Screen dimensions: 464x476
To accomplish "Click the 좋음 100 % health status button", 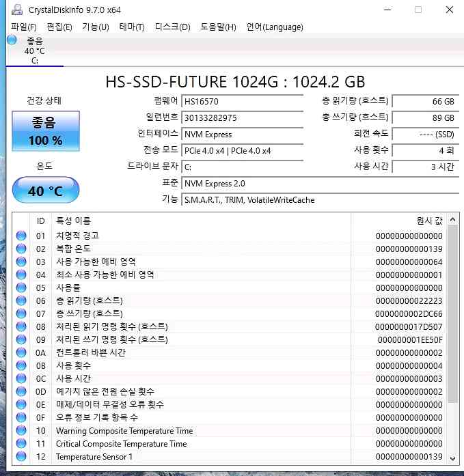I will tap(46, 131).
